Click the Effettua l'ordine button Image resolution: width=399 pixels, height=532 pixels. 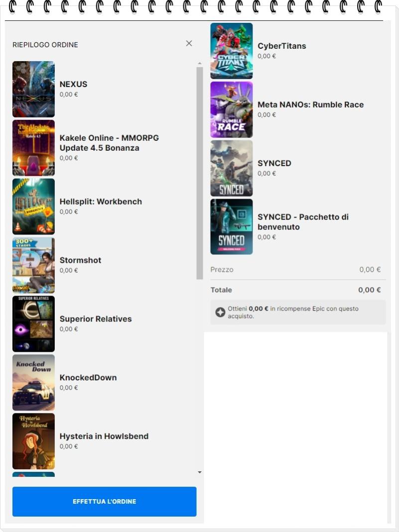coord(104,502)
